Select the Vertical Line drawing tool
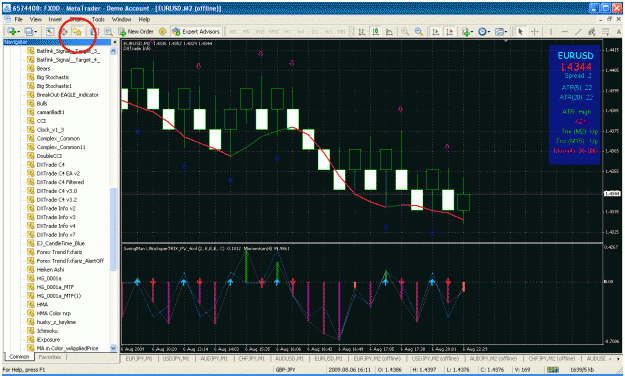 pos(550,31)
